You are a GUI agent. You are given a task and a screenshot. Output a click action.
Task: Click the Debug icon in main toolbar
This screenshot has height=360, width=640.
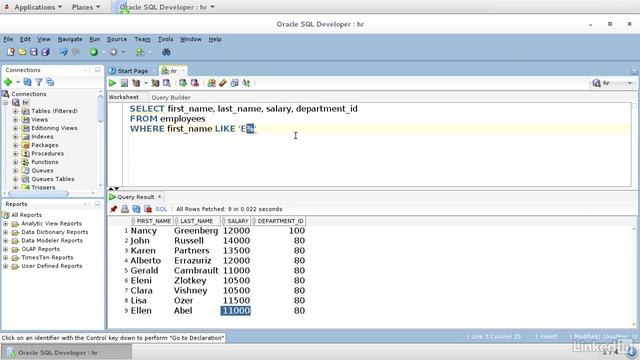coord(113,52)
